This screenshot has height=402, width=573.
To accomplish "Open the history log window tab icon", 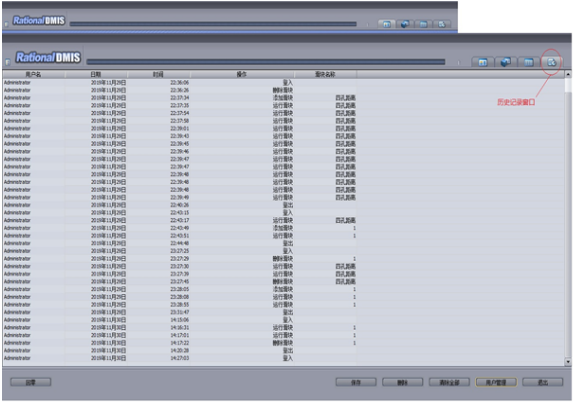I will pyautogui.click(x=551, y=62).
